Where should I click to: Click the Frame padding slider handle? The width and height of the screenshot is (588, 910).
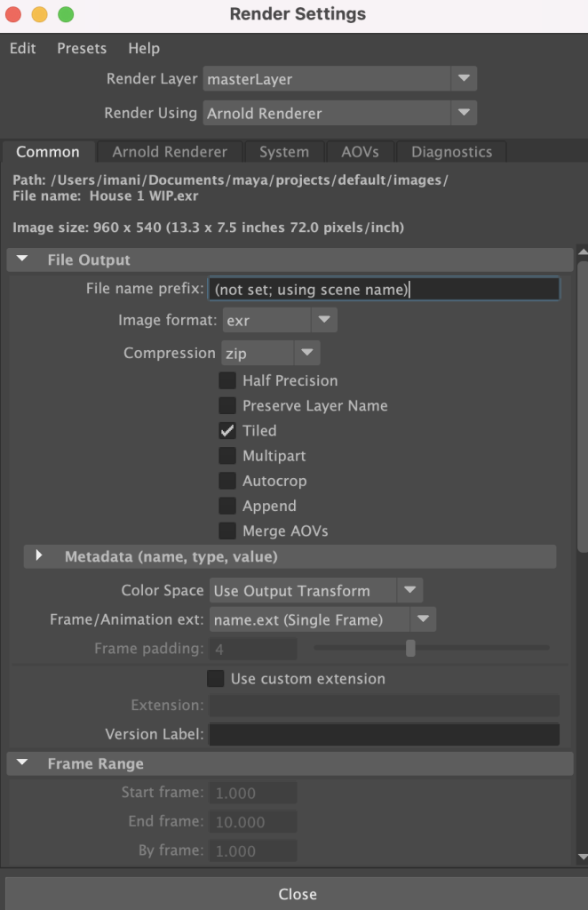click(410, 648)
